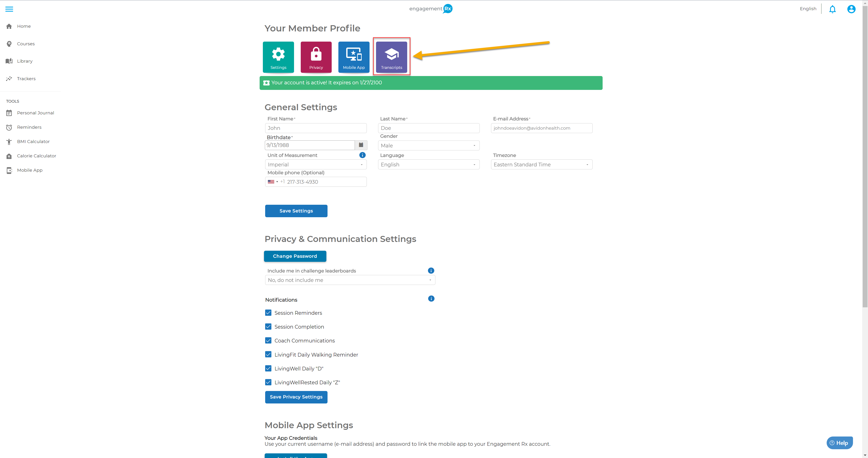Open the hamburger menu icon
This screenshot has height=458, width=868.
click(x=9, y=9)
